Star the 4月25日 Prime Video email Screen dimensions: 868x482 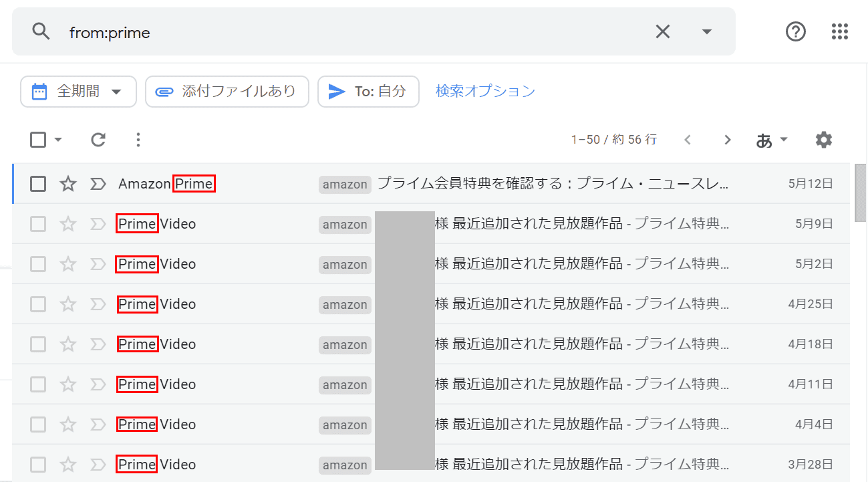click(x=68, y=304)
